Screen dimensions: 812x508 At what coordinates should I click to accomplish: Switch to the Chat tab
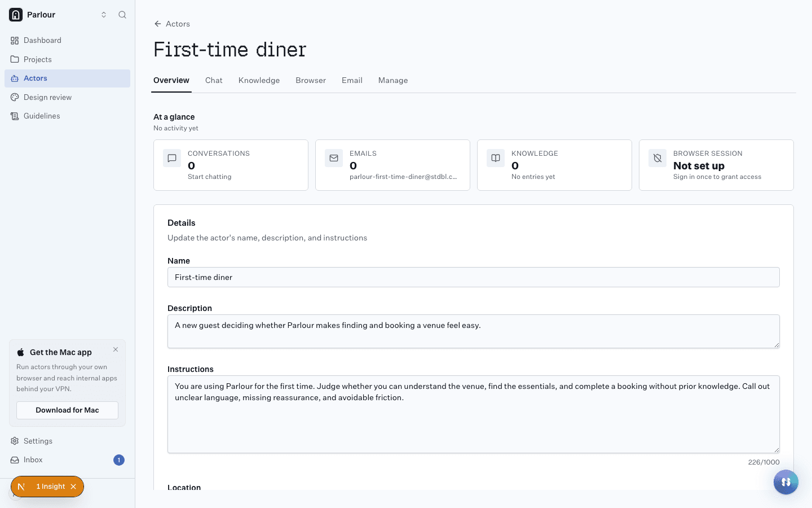click(x=214, y=80)
